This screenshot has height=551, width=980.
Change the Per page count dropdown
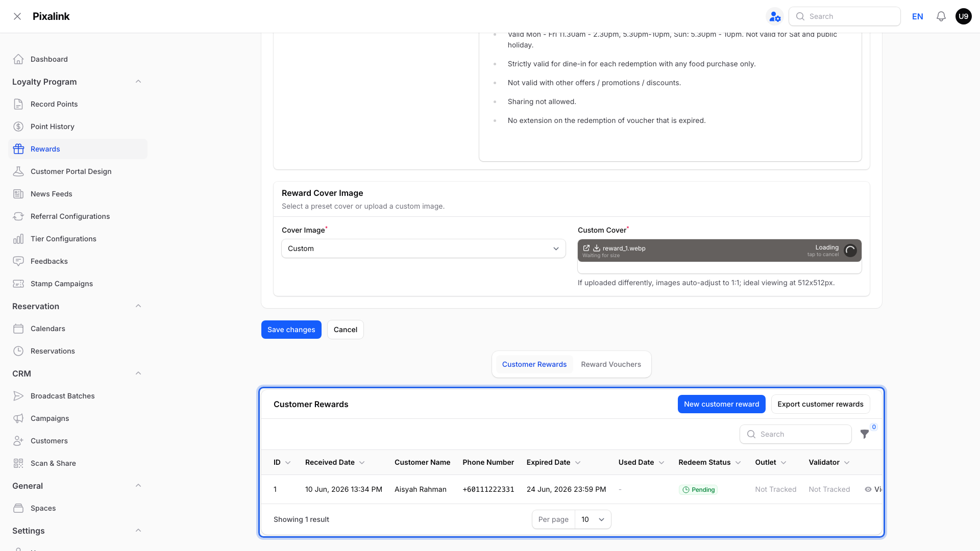click(593, 519)
